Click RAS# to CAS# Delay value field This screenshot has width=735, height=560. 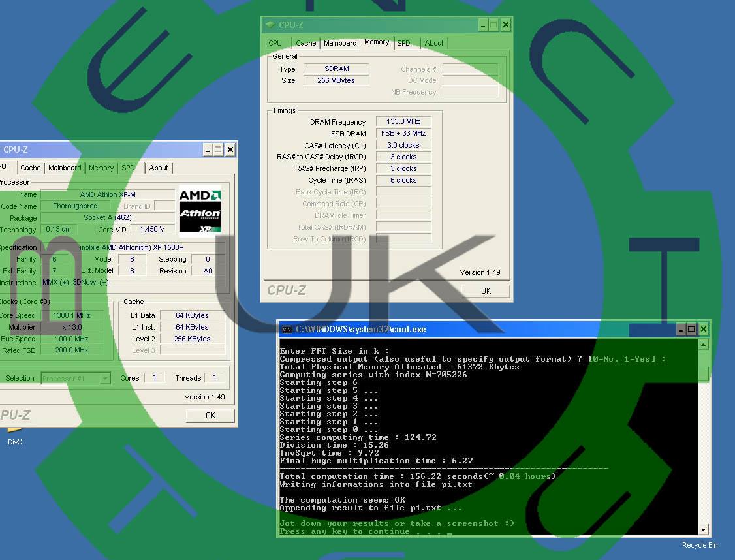(x=403, y=157)
